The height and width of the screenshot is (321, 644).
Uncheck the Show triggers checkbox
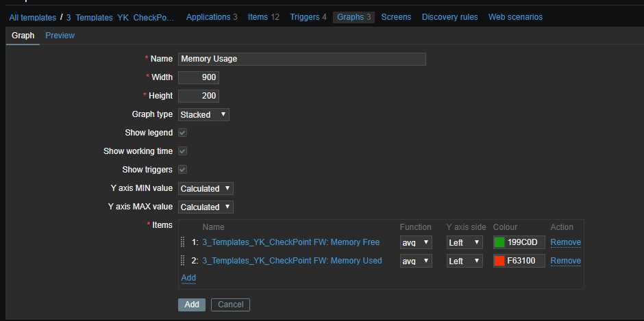(183, 170)
